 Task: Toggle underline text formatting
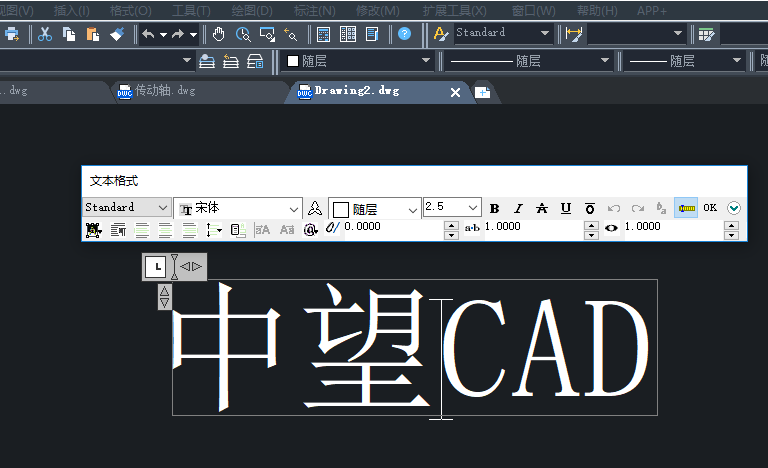click(566, 208)
